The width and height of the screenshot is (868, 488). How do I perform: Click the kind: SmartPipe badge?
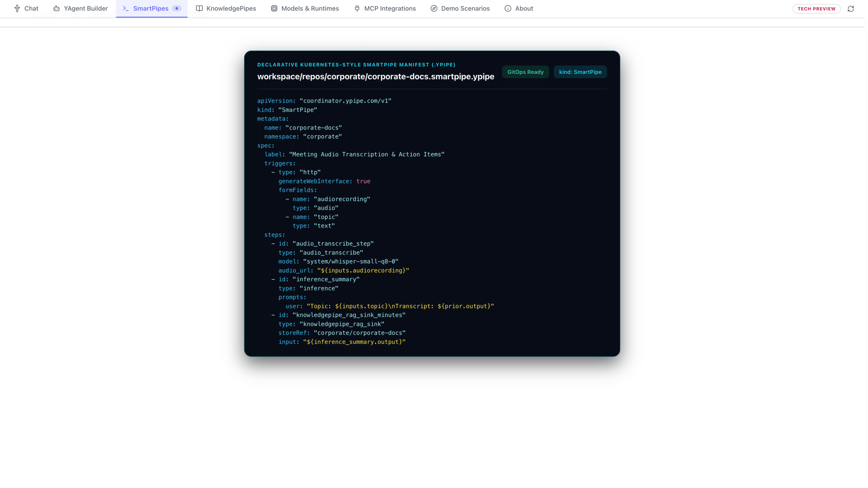tap(580, 72)
